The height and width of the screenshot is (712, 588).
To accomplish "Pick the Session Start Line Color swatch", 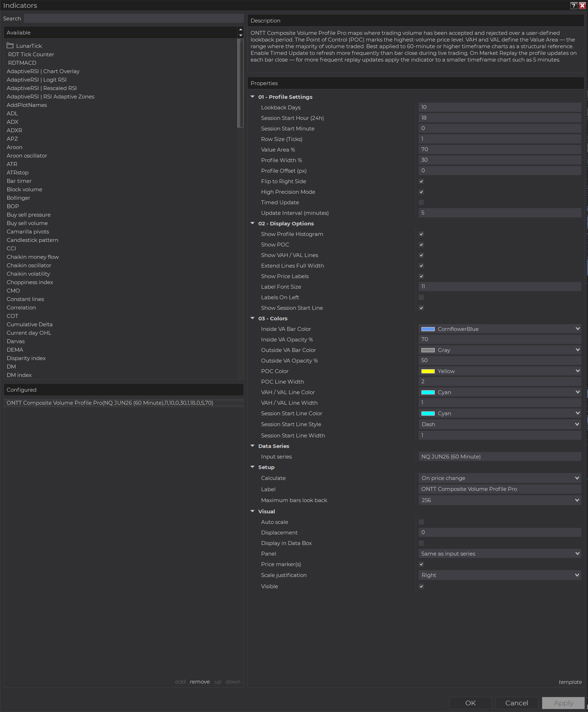I will coord(428,413).
